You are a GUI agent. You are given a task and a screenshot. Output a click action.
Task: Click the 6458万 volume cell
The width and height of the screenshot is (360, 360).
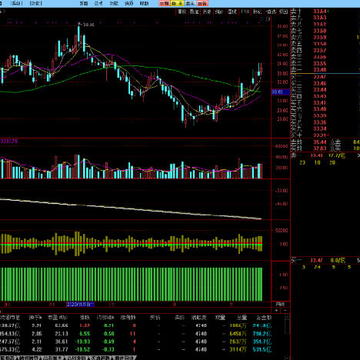[x=239, y=333]
